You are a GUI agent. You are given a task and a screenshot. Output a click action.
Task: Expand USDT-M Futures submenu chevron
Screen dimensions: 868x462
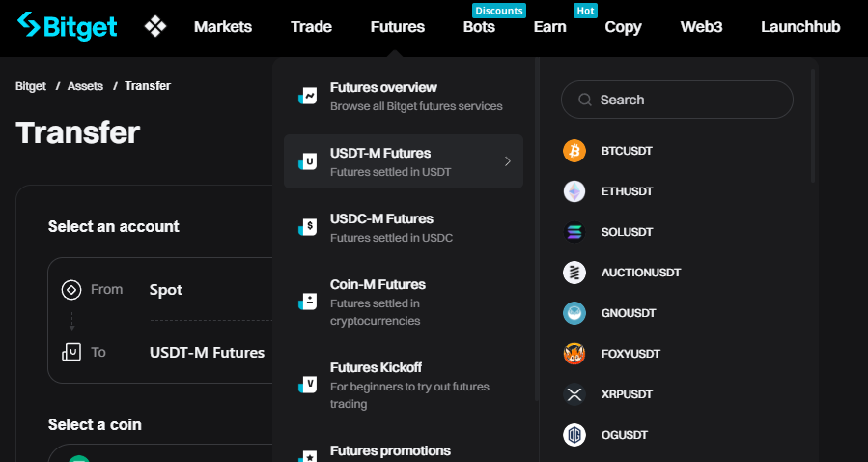pyautogui.click(x=508, y=161)
